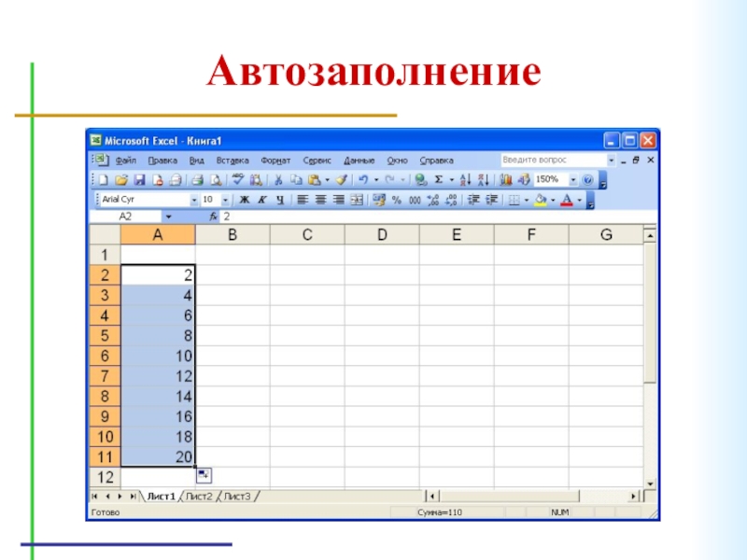The width and height of the screenshot is (747, 560).
Task: Expand the Name Box dropdown arrow
Action: pos(168,217)
